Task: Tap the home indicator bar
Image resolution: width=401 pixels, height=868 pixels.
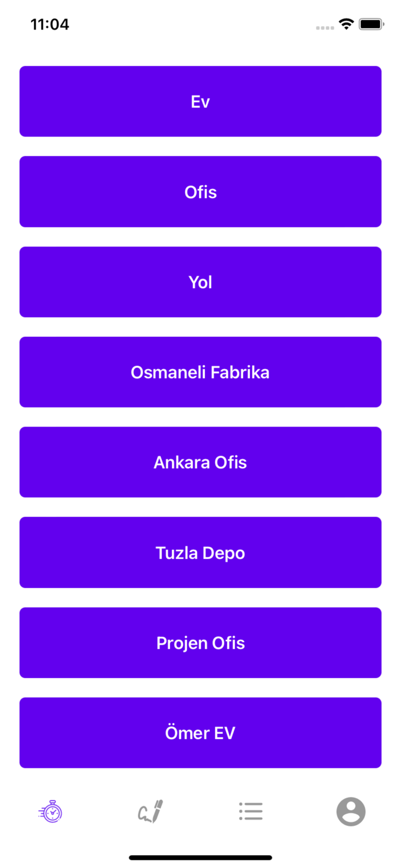Action: [200, 857]
